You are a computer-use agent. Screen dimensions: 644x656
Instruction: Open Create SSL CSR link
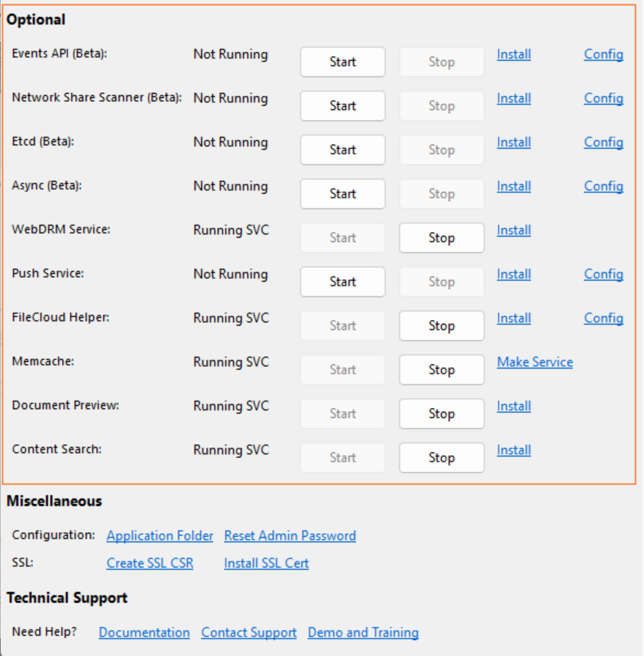click(x=150, y=563)
